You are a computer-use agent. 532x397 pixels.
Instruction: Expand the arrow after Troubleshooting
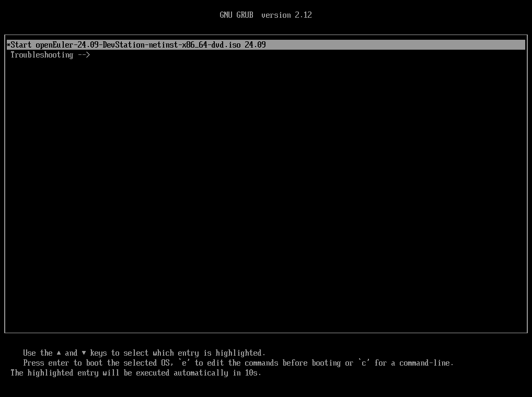[84, 55]
